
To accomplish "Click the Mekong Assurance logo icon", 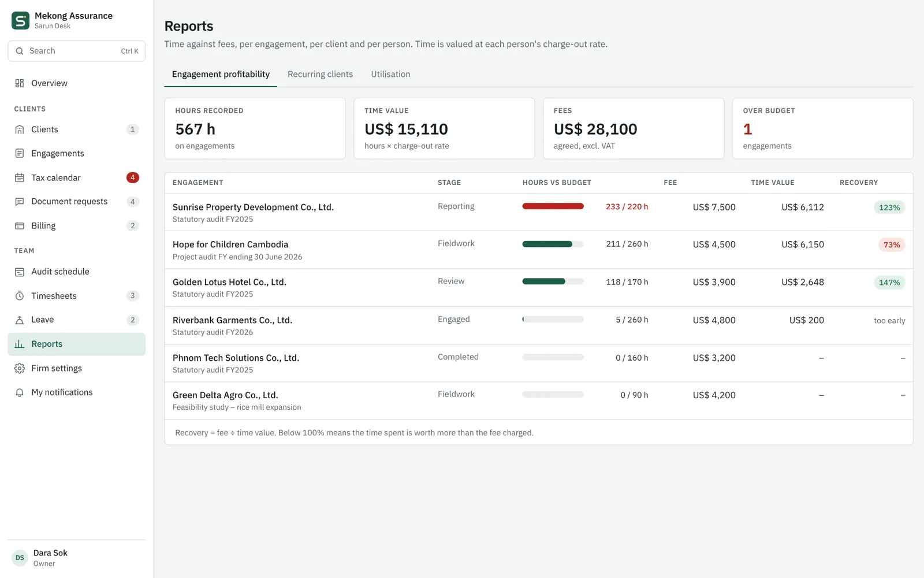I will coord(20,21).
